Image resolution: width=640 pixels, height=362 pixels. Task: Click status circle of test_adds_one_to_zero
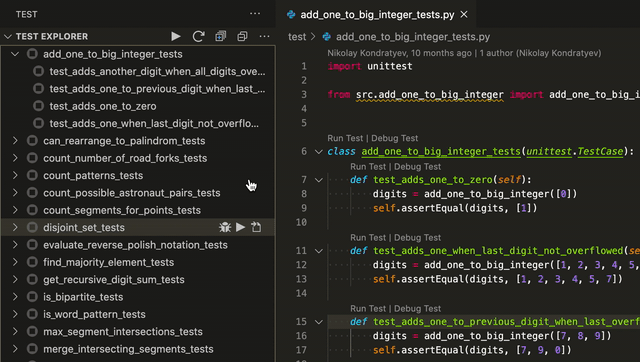(38, 106)
